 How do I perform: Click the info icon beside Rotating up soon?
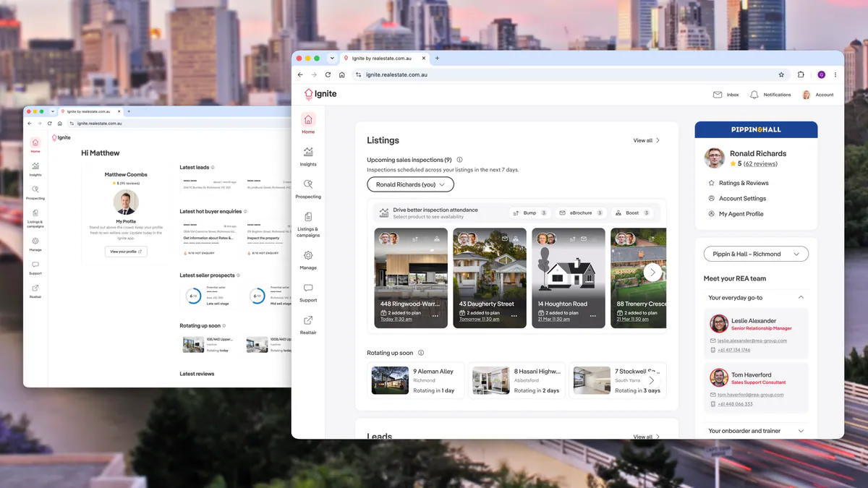(x=421, y=353)
